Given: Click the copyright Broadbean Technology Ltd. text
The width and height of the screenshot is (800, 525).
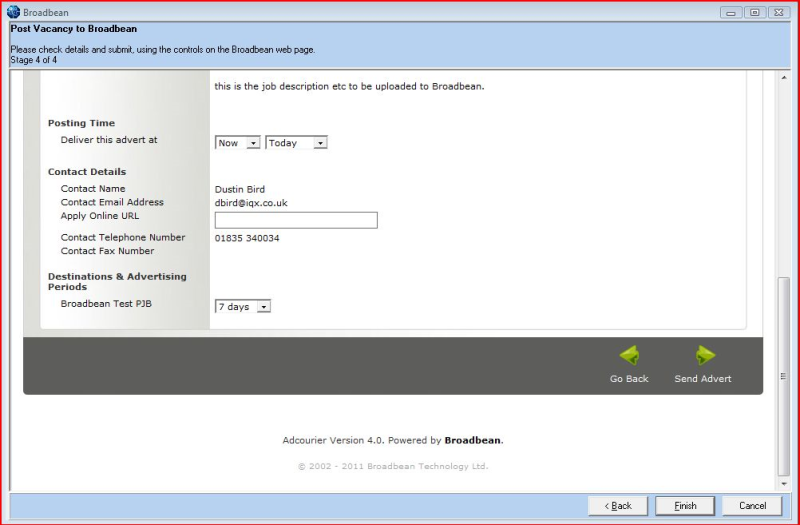Looking at the screenshot, I should coord(393,466).
